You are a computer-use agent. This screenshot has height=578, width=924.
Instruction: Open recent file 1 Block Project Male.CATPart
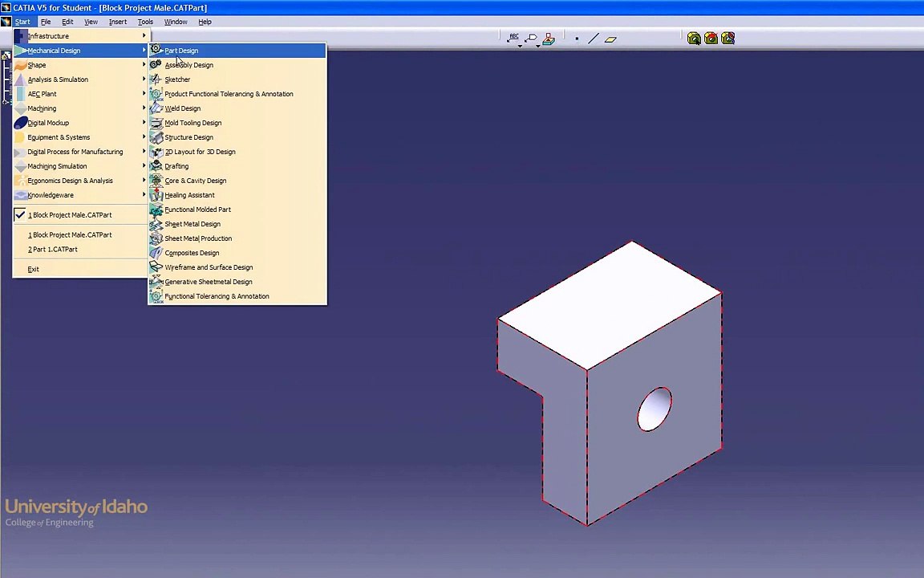point(80,234)
